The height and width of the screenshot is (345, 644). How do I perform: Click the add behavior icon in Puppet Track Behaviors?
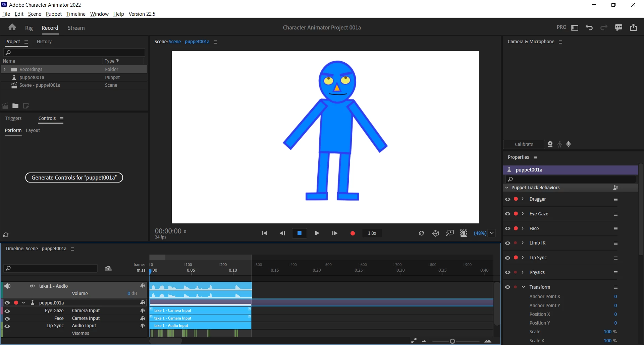click(x=615, y=188)
